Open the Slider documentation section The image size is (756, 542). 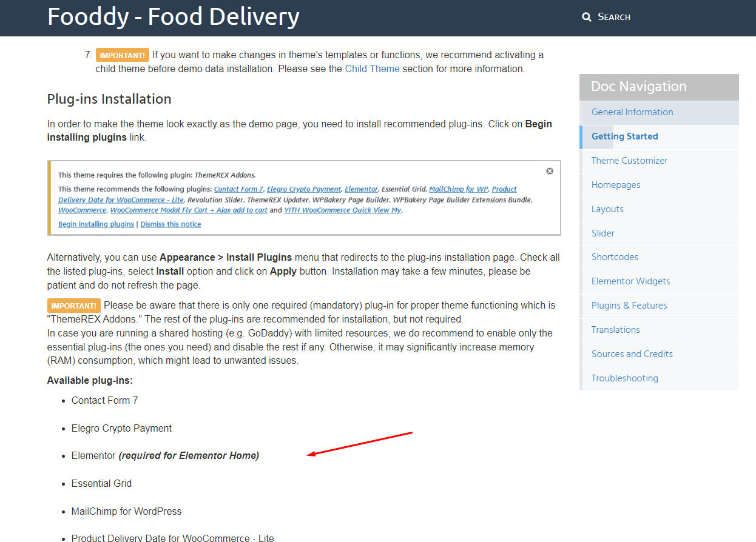(659, 233)
